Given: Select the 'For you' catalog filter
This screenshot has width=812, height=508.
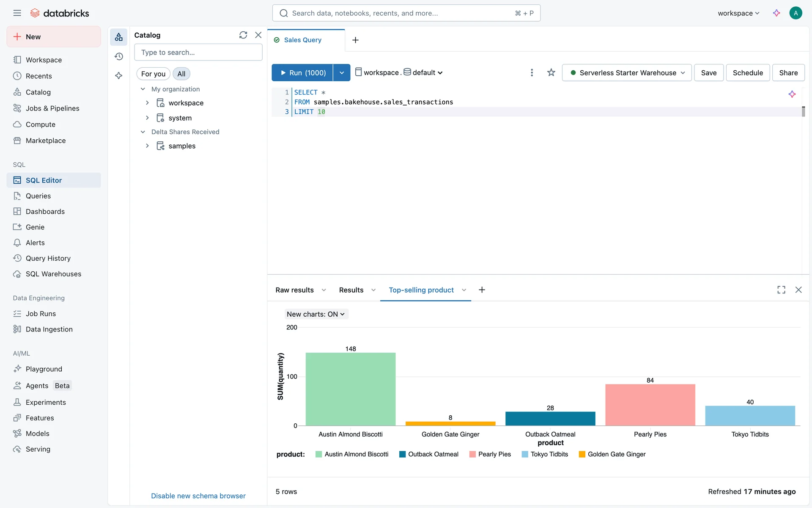Looking at the screenshot, I should tap(153, 74).
